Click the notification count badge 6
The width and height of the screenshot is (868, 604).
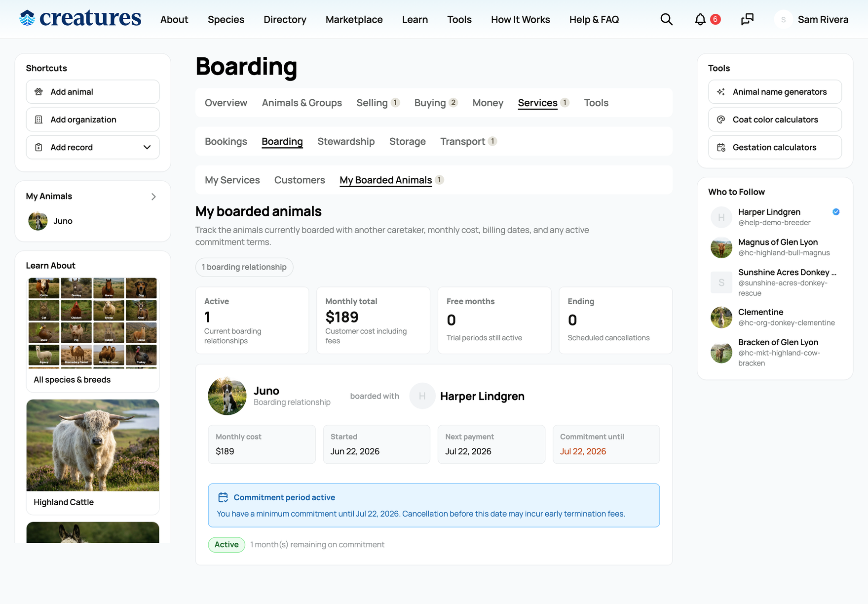[715, 19]
